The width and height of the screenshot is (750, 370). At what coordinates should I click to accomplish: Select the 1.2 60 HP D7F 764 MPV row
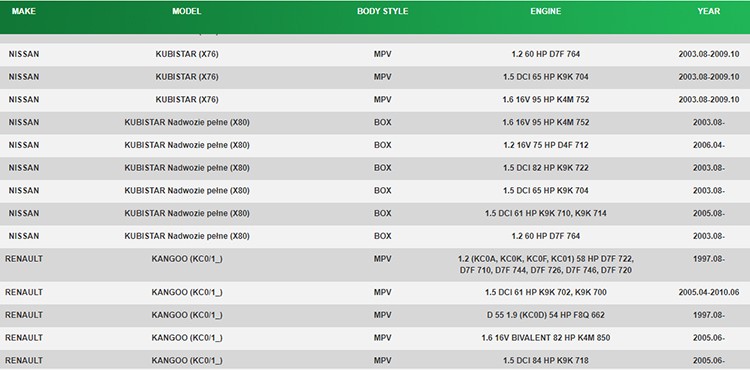pos(375,54)
